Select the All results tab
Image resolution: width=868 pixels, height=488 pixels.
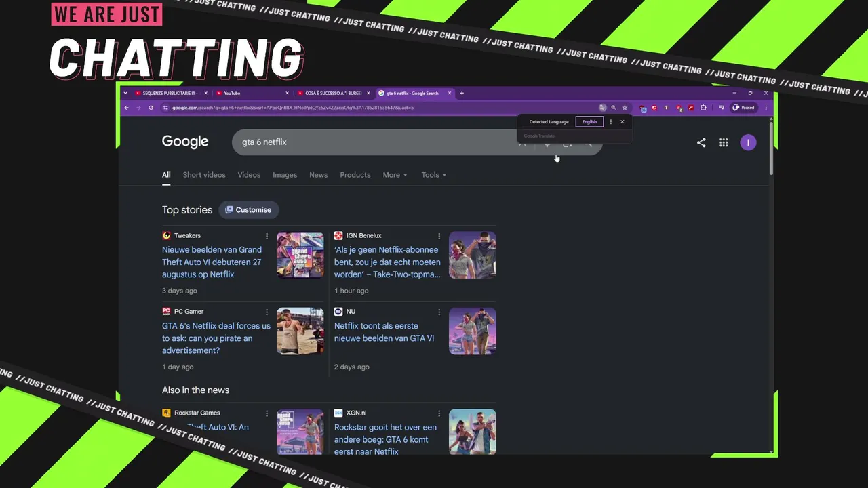[x=166, y=175]
